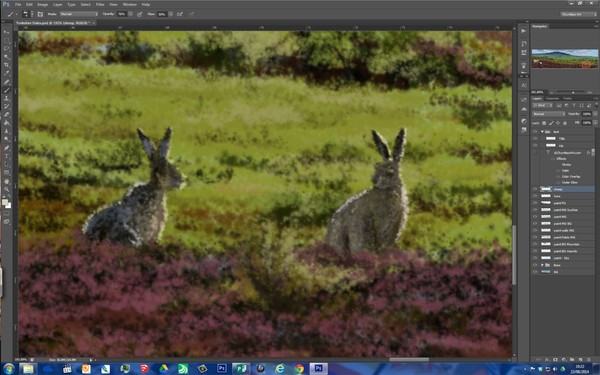Open Photoshop from the Windows taskbar
This screenshot has height=375, width=600.
[x=318, y=368]
